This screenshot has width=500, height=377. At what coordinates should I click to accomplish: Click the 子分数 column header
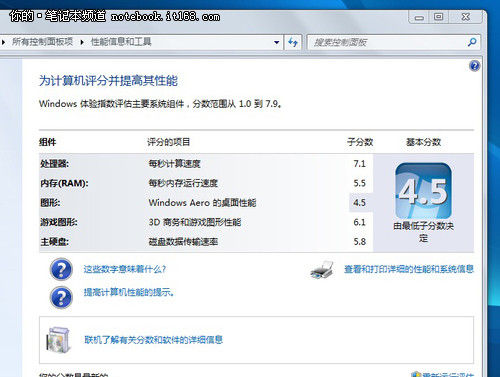[360, 142]
